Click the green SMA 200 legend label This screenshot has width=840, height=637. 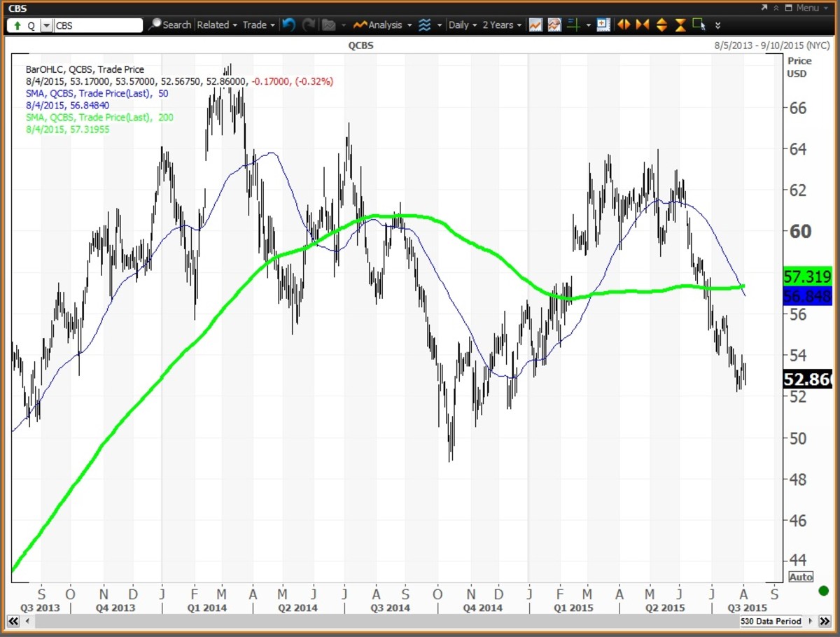pyautogui.click(x=99, y=118)
